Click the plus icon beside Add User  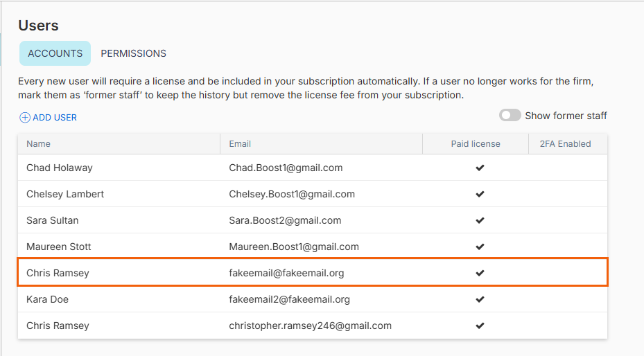pyautogui.click(x=25, y=118)
